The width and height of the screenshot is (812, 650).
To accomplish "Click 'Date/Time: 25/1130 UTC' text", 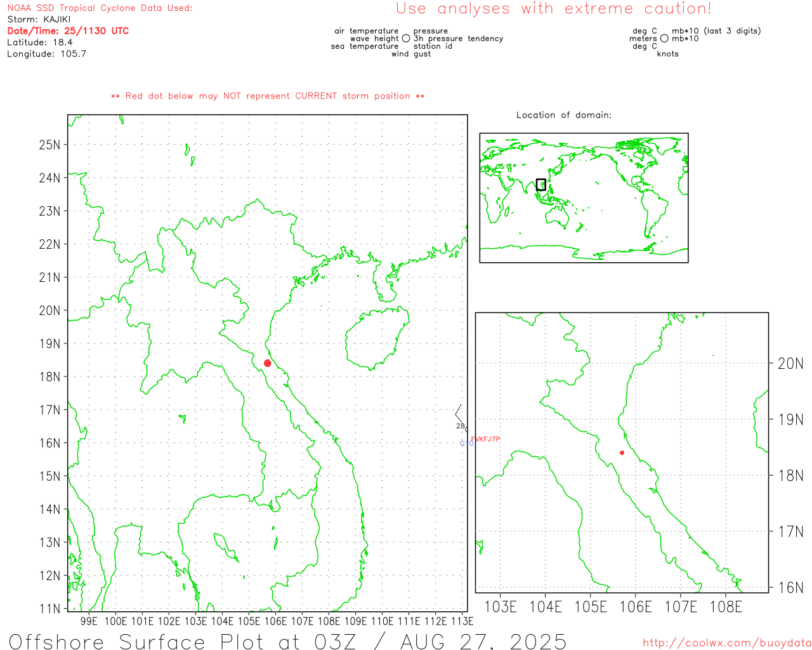I will (x=68, y=31).
